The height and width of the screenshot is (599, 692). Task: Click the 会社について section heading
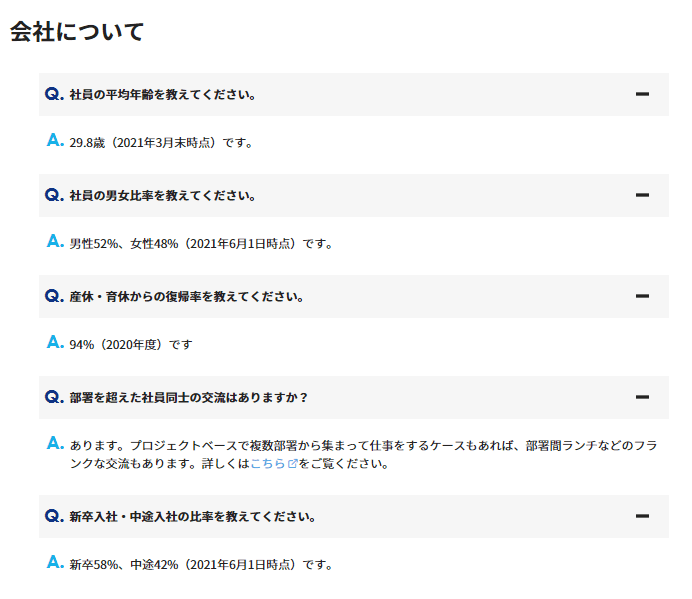(77, 31)
